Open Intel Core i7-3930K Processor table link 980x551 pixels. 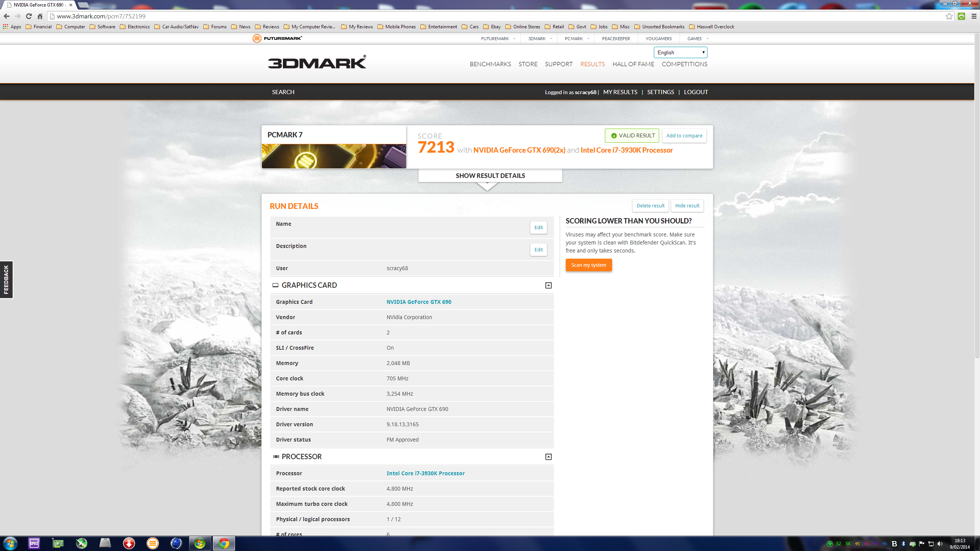click(x=426, y=473)
